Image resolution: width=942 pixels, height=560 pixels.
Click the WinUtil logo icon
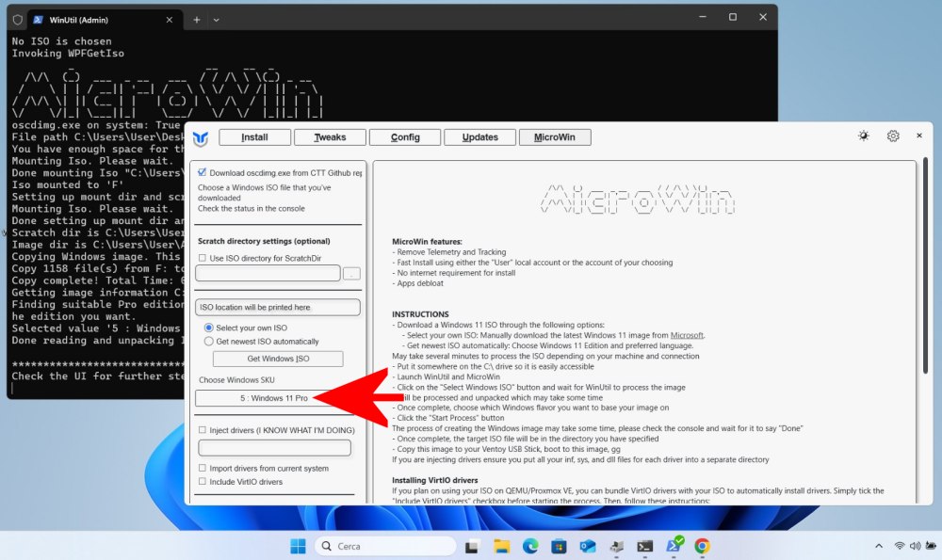pos(200,138)
